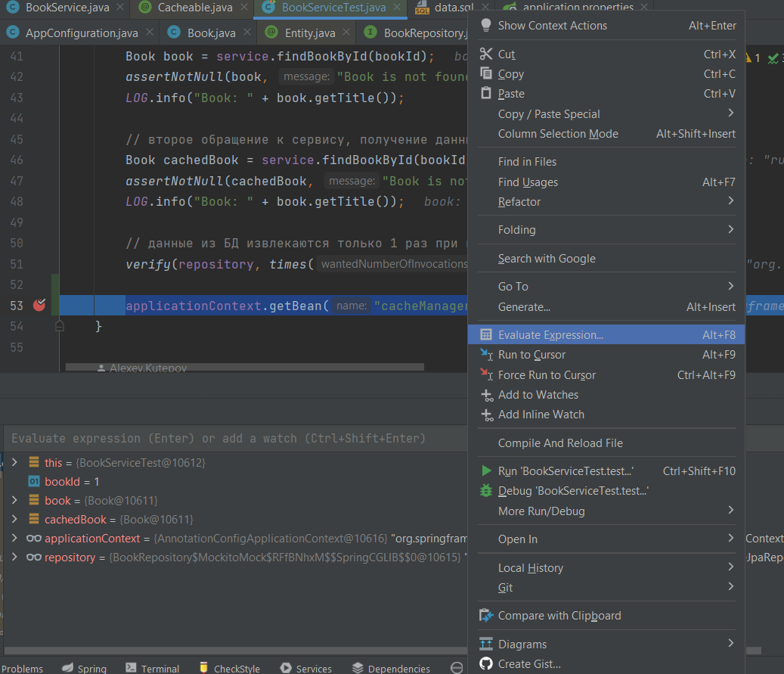Expand the 'this' variable node
The height and width of the screenshot is (674, 784).
click(14, 462)
